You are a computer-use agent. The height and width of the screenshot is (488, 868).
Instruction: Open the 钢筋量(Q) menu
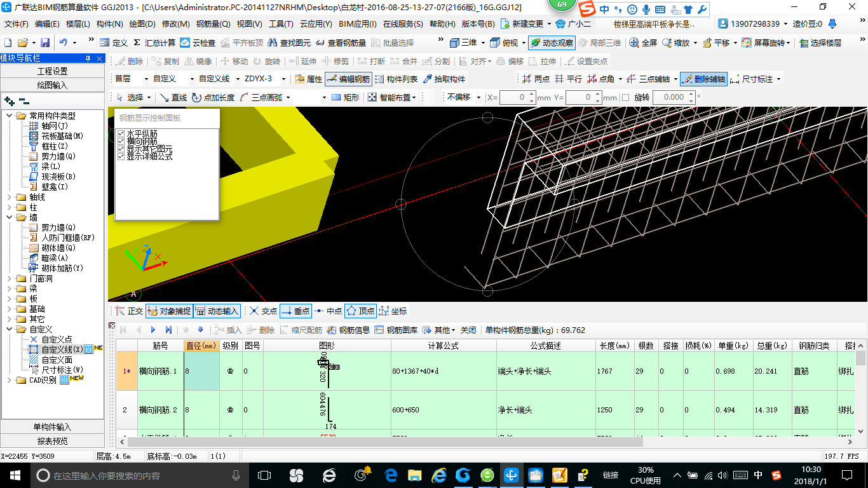(213, 24)
